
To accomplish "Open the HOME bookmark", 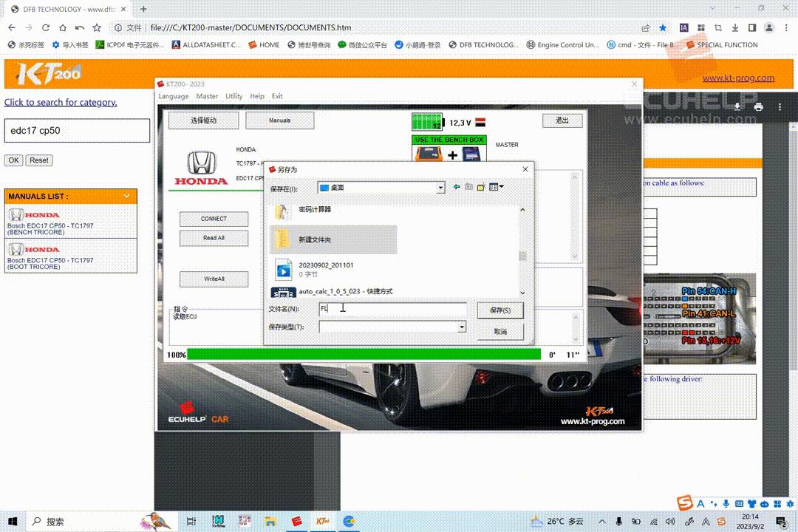I will click(264, 45).
